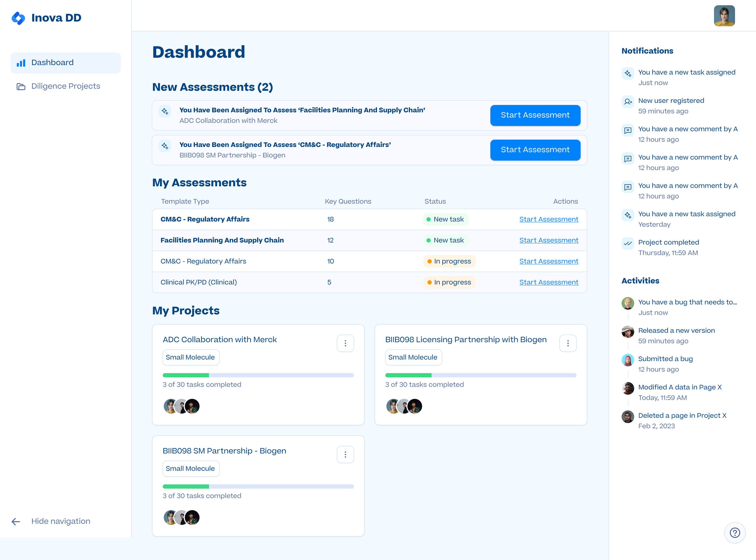Open options menu for ADC Collaboration with Merck
Image resolution: width=756 pixels, height=560 pixels.
345,343
